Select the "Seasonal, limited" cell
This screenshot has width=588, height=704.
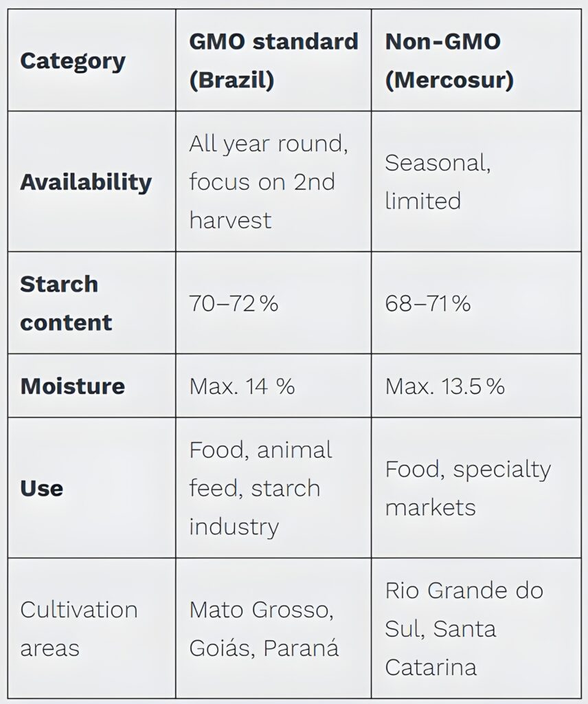click(438, 182)
